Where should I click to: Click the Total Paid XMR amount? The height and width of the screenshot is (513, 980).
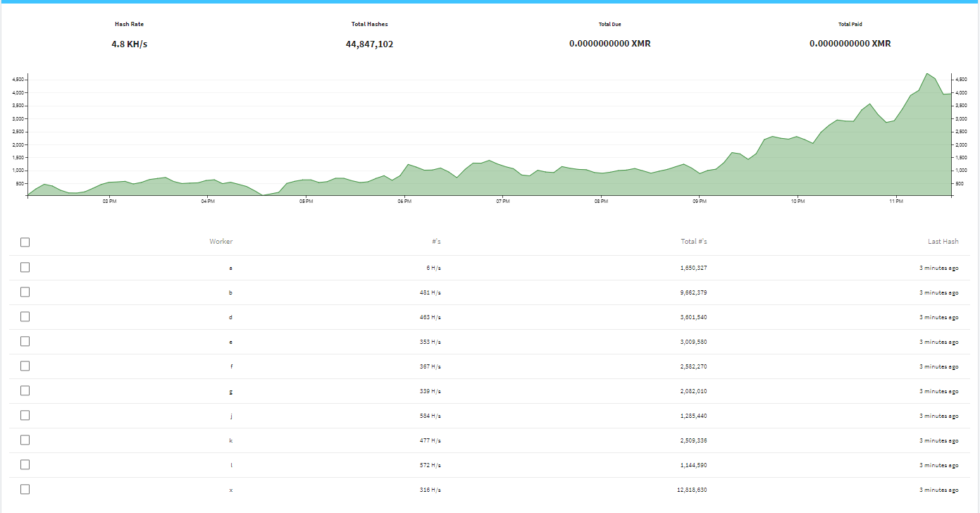coord(850,44)
